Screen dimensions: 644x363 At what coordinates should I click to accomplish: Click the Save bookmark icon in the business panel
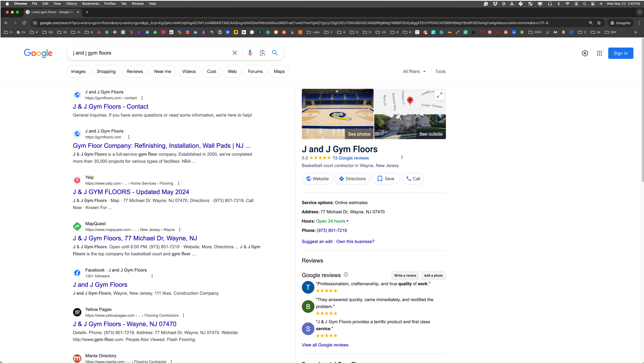pos(380,179)
